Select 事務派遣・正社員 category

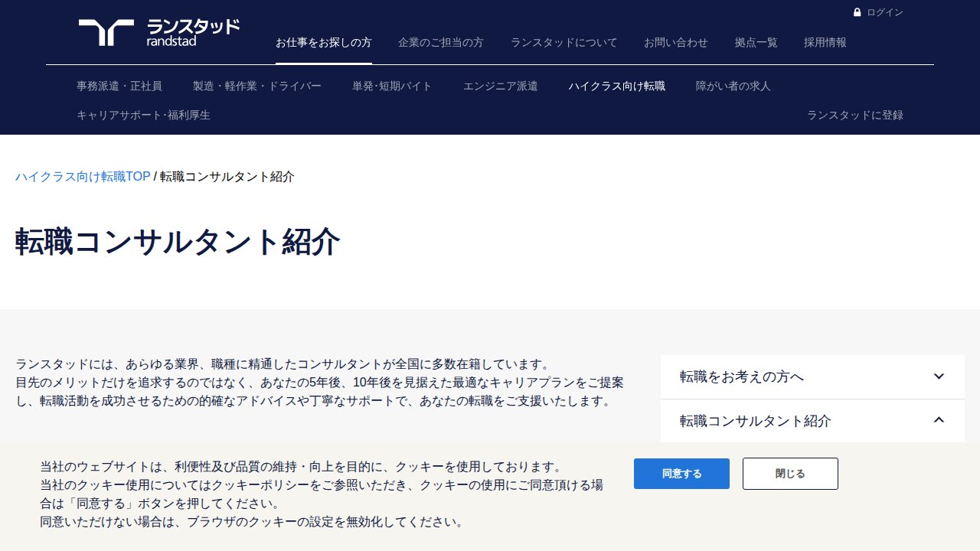(x=119, y=86)
